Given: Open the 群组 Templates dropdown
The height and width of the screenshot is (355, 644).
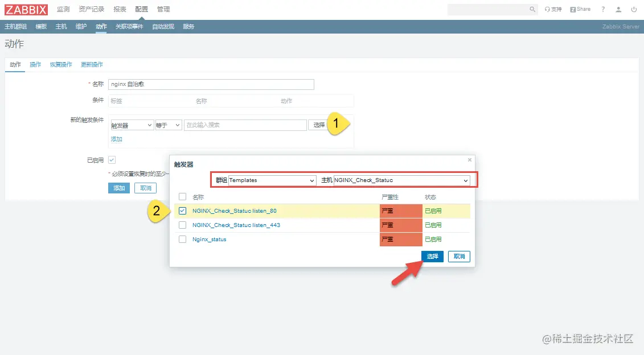Looking at the screenshot, I should coord(272,180).
